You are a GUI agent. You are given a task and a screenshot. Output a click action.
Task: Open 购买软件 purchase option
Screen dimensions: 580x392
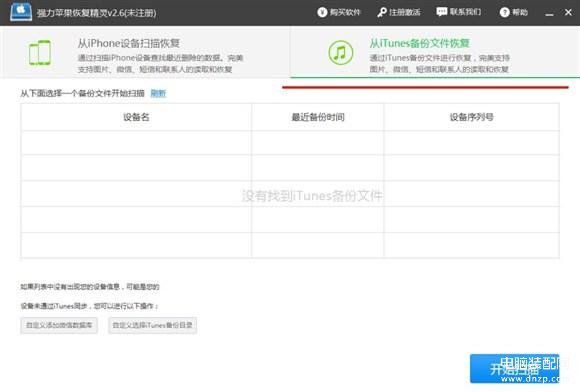tap(339, 12)
